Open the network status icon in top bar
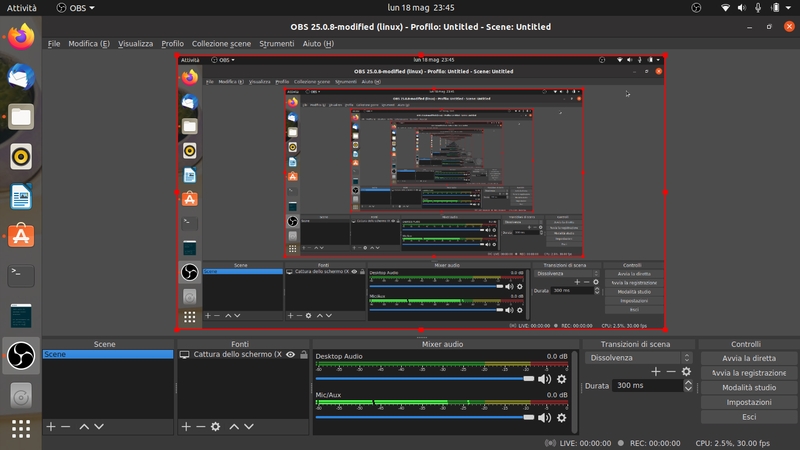This screenshot has height=450, width=800. [725, 8]
